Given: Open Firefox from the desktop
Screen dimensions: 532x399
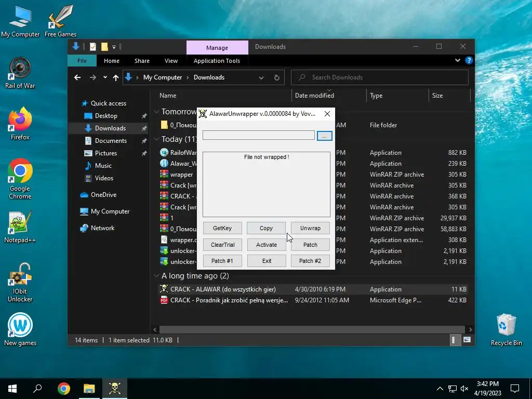Looking at the screenshot, I should pos(20,124).
